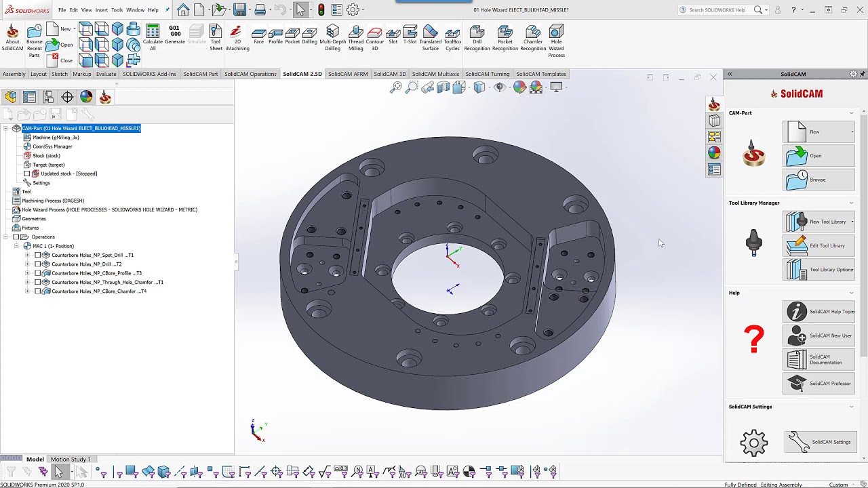Viewport: 868px width, 488px height.
Task: Open SolidCAM Help Topics
Action: tap(819, 312)
